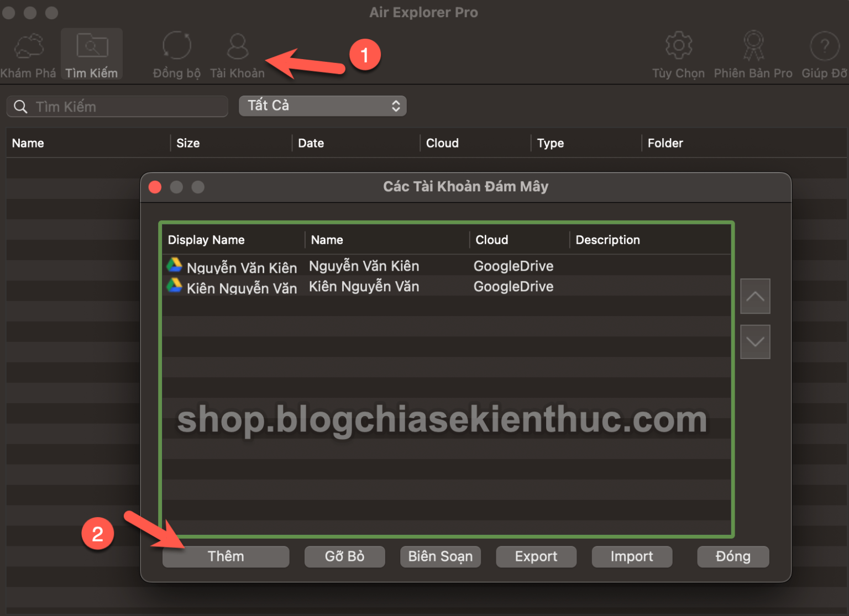The height and width of the screenshot is (616, 849).
Task: Select the Tìm Kiếm search toolbar icon
Action: pyautogui.click(x=92, y=46)
